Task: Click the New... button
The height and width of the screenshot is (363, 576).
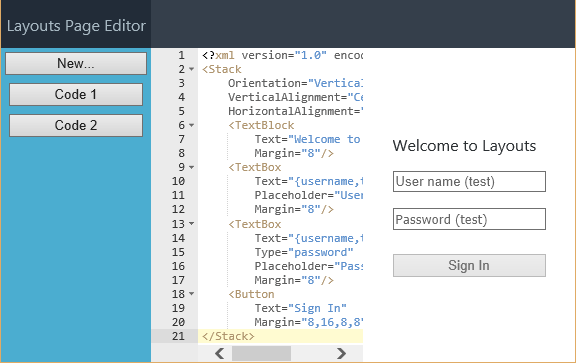Action: point(76,64)
